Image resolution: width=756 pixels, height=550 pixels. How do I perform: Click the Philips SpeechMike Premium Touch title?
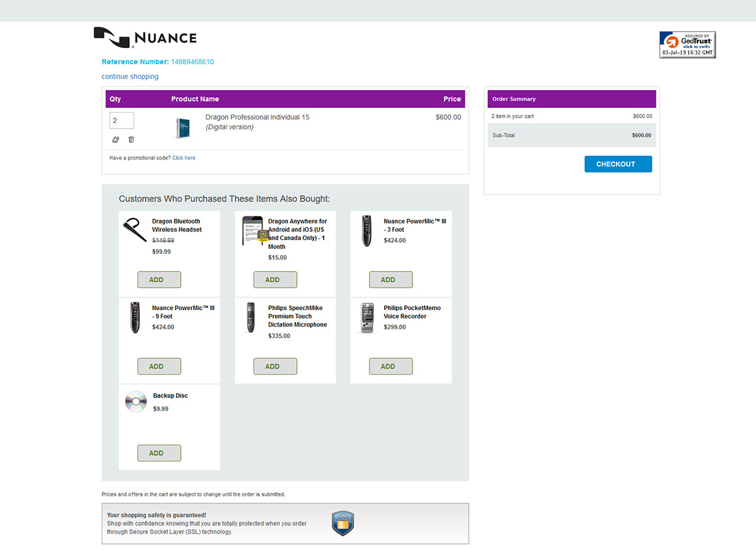point(298,316)
